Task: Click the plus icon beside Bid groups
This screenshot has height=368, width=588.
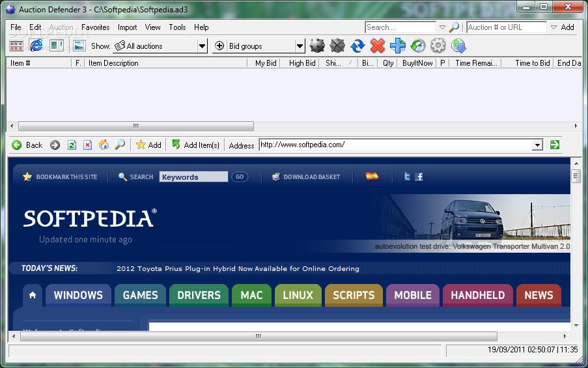Action: pos(219,46)
